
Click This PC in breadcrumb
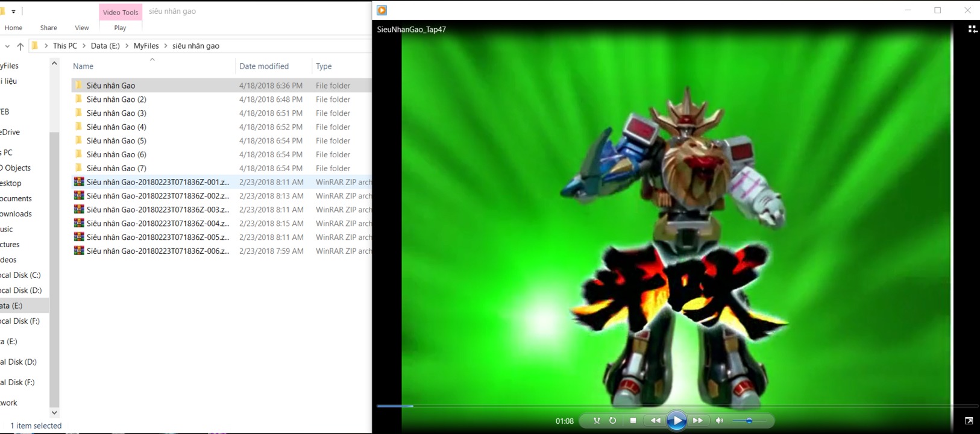65,46
